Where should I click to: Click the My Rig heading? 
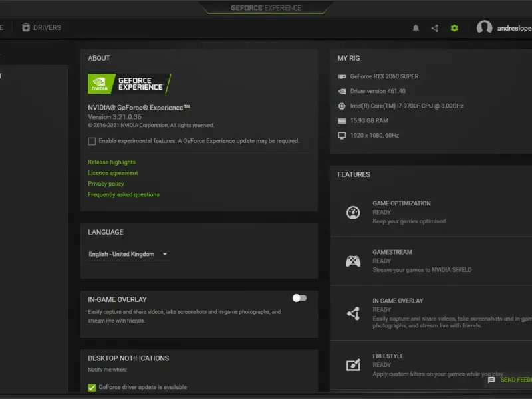point(348,58)
